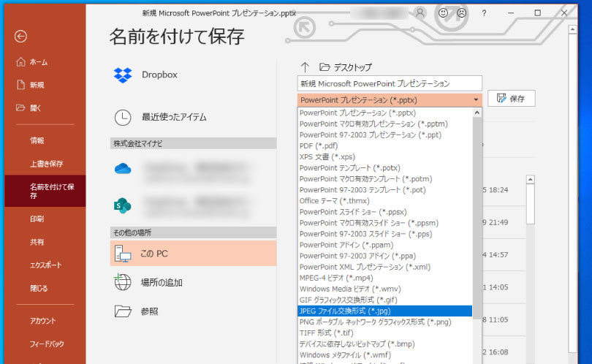The height and width of the screenshot is (364, 592).
Task: Pick 'MPEG-4 ビデオ (*.mp4)' format
Action: (336, 278)
